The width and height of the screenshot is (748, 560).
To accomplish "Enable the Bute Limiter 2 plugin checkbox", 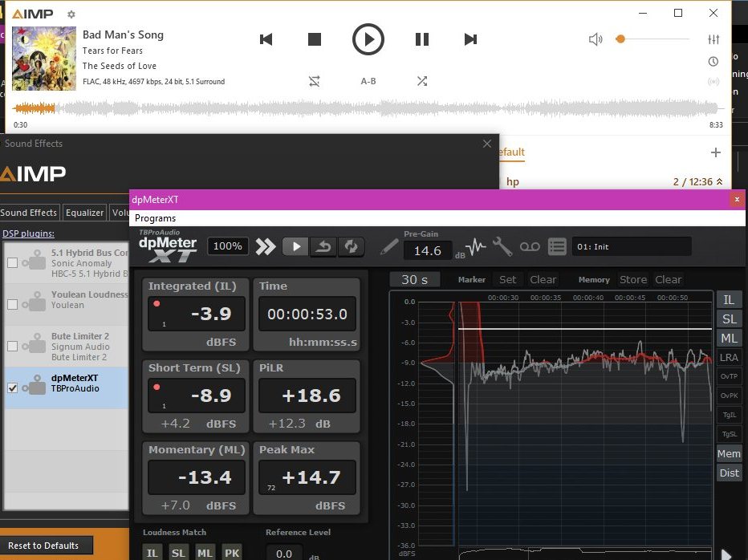I will click(x=12, y=347).
